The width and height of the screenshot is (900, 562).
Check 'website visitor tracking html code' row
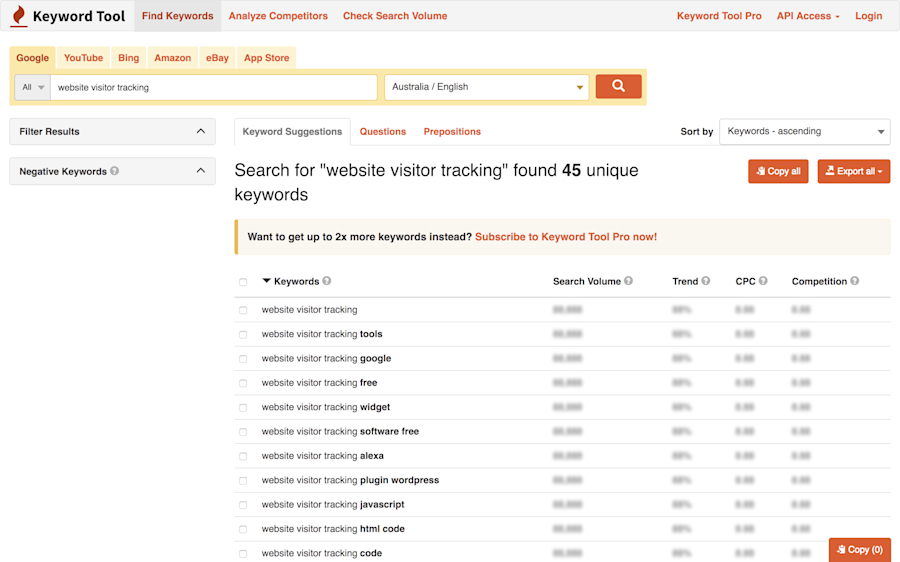(x=243, y=530)
